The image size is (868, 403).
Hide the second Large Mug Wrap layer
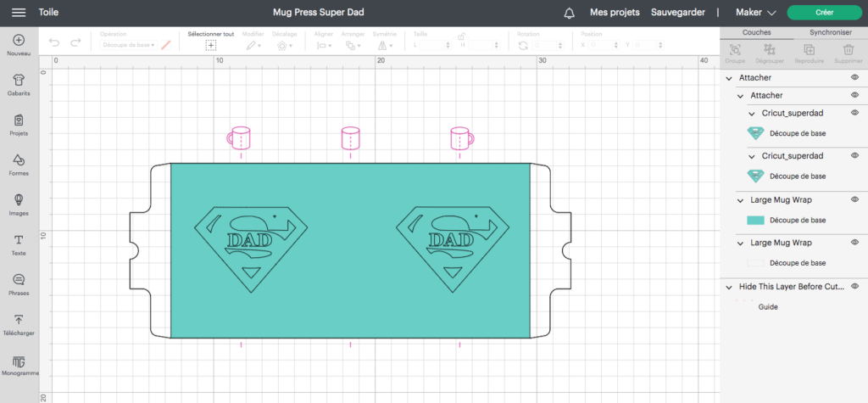pyautogui.click(x=854, y=243)
